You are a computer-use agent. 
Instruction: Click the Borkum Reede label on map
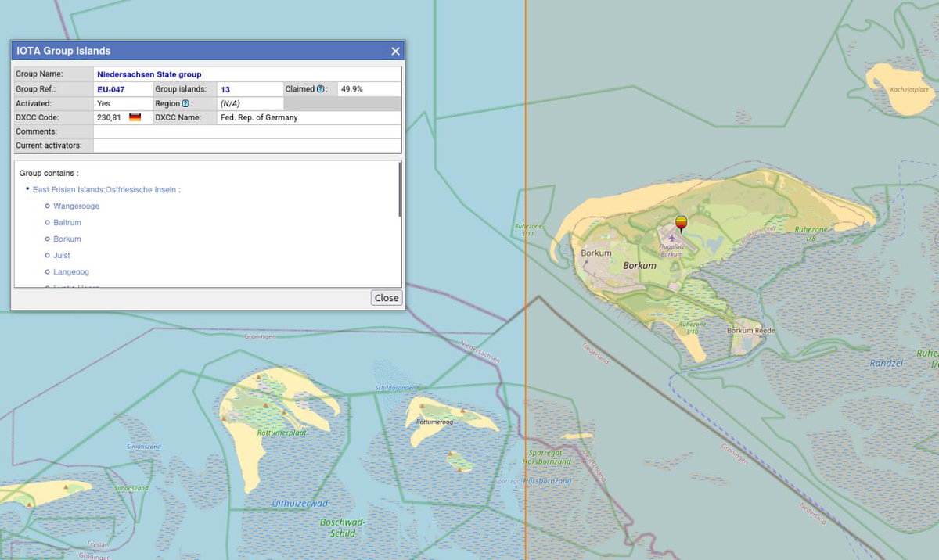[x=751, y=331]
